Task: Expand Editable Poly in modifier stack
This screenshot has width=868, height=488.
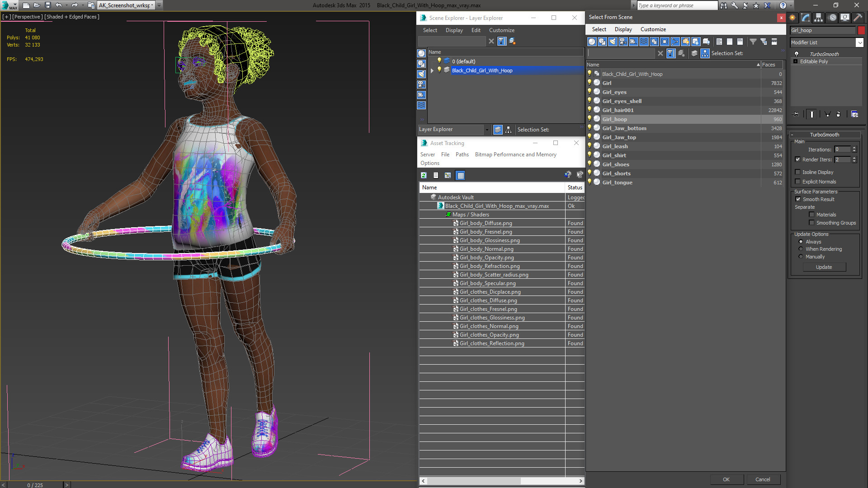Action: 795,61
